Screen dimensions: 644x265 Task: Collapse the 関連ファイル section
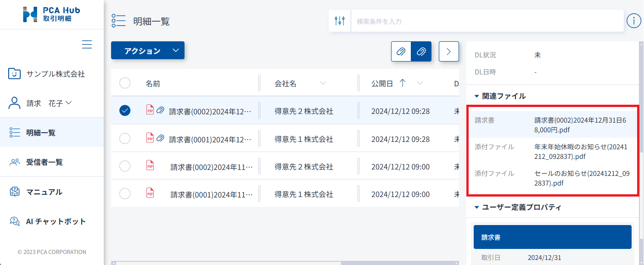[x=477, y=96]
